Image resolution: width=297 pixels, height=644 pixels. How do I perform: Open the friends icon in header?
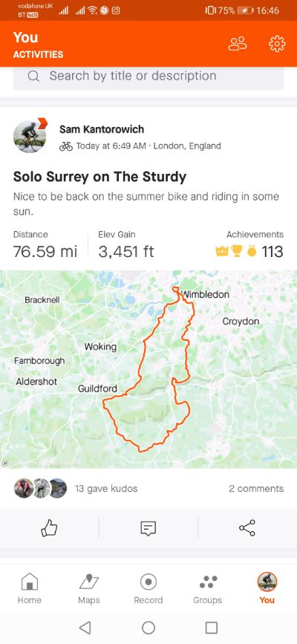click(x=238, y=44)
